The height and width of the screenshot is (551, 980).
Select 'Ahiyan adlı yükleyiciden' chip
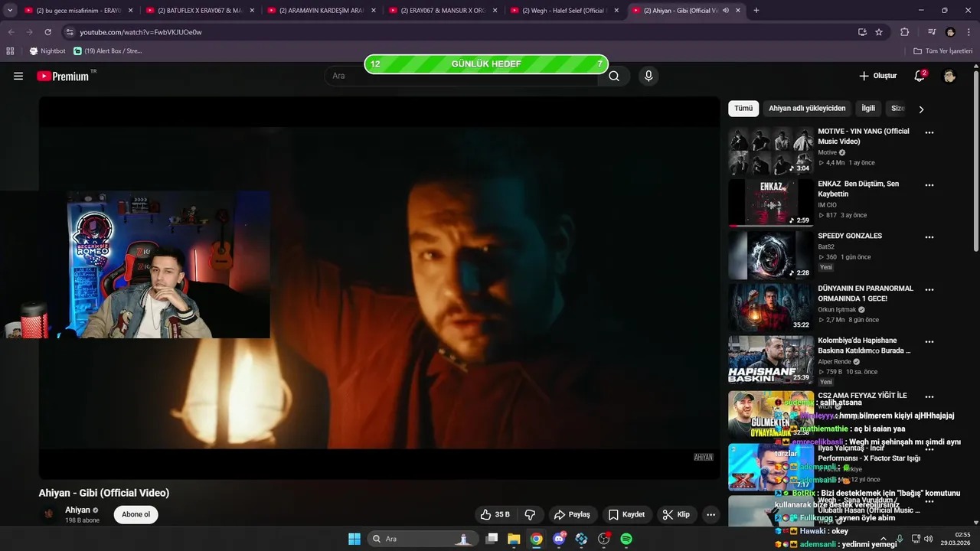[x=807, y=109]
